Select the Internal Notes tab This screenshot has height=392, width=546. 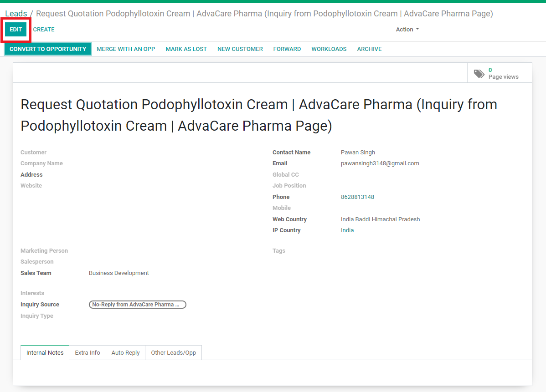[x=45, y=353]
